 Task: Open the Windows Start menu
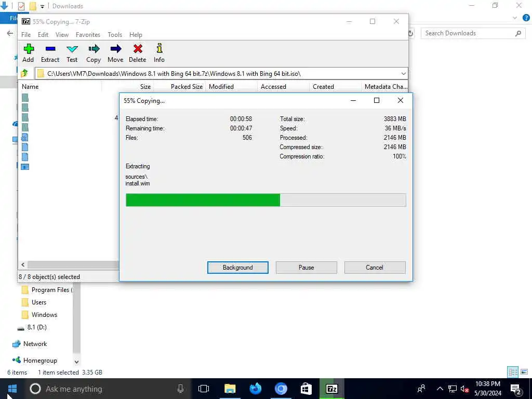[12, 389]
